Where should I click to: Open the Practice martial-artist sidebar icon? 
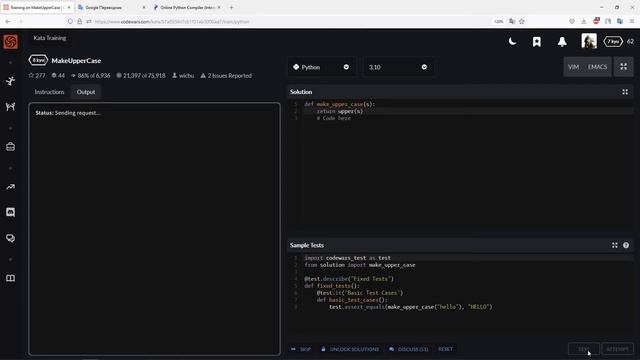point(11,81)
